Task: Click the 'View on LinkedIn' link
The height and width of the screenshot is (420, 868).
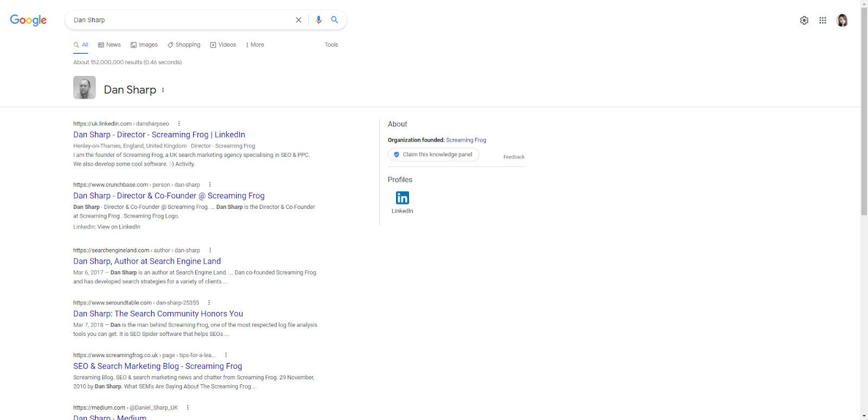Action: [119, 227]
